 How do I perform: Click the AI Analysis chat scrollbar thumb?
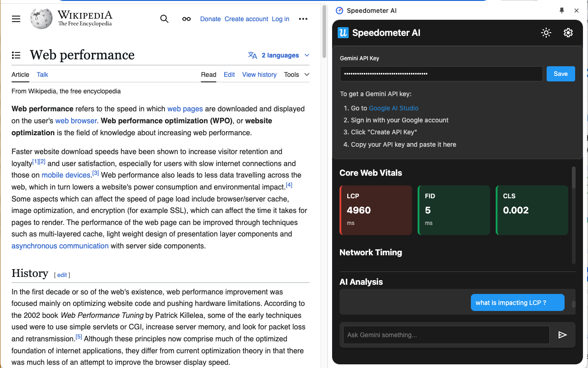coord(573,304)
